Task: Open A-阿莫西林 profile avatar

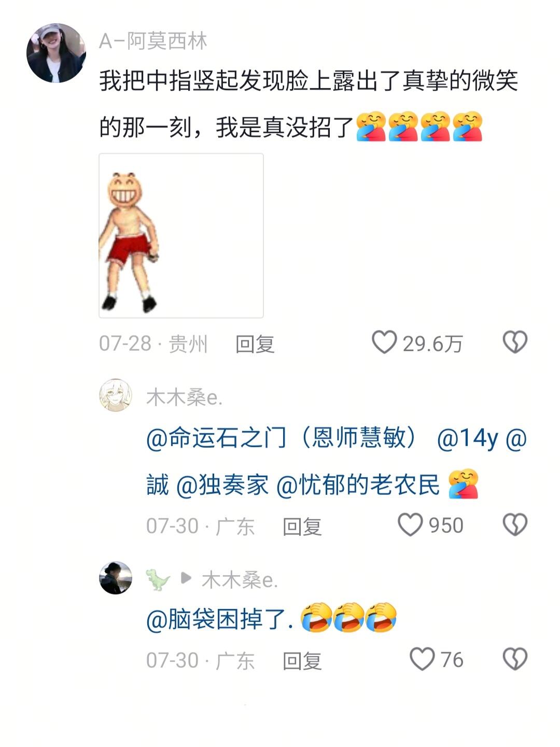Action: [x=56, y=53]
